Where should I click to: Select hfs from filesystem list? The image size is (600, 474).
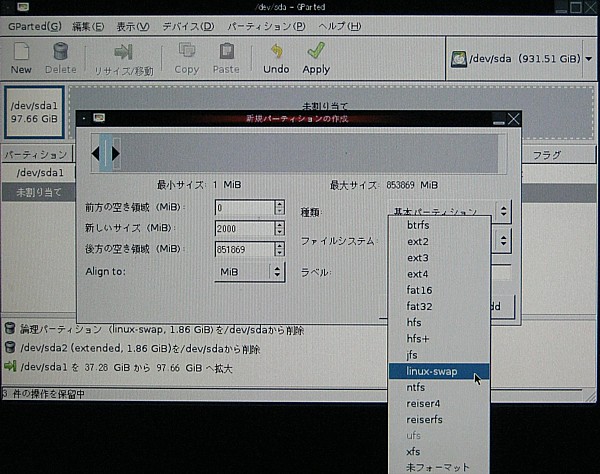439,323
